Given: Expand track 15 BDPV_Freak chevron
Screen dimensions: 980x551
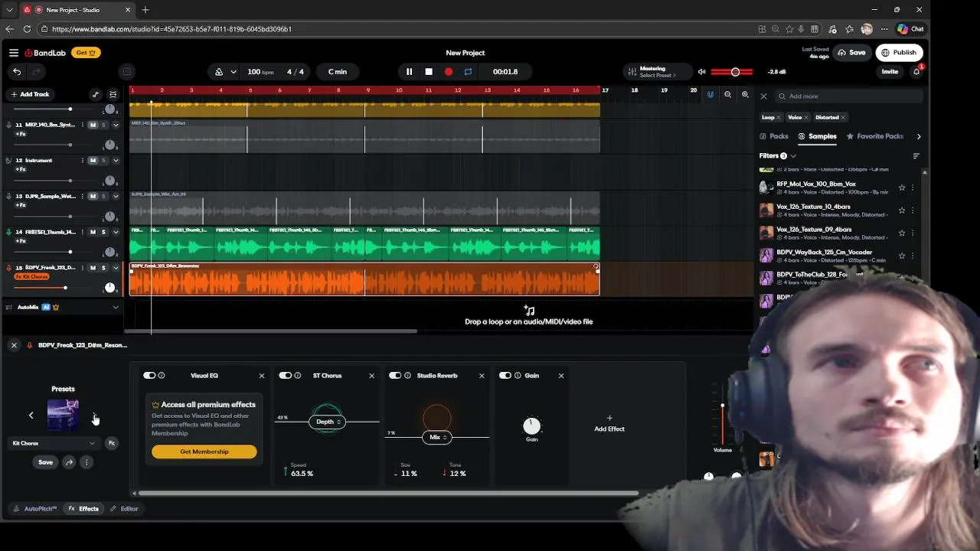Looking at the screenshot, I should pyautogui.click(x=116, y=268).
